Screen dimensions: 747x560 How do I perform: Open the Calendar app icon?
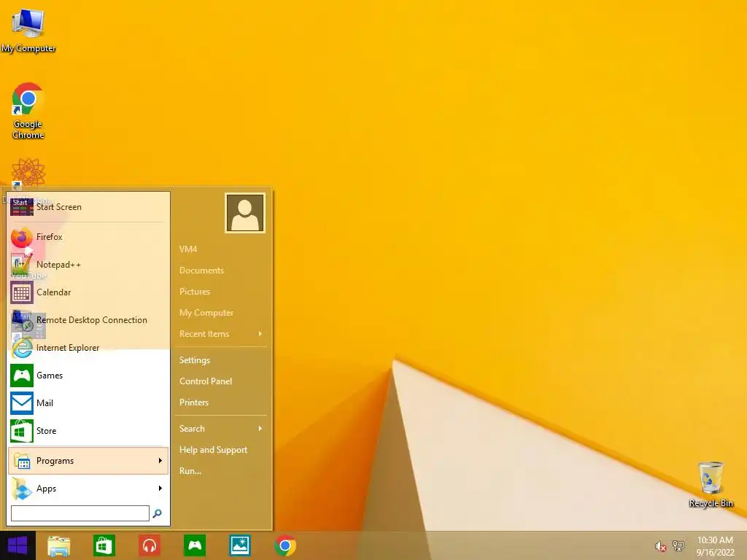(x=22, y=292)
